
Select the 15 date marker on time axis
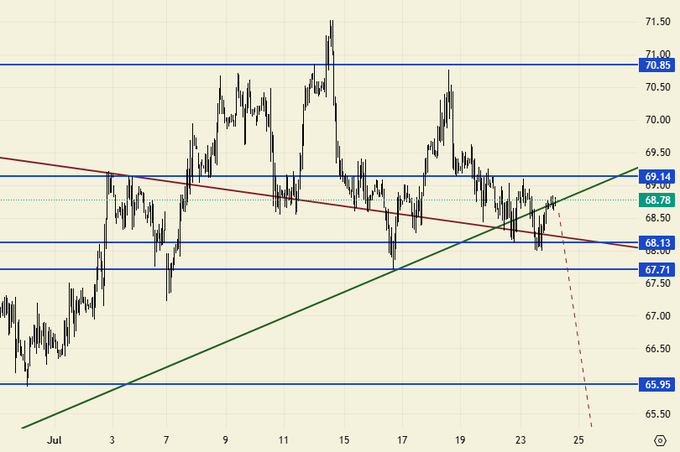tap(344, 440)
